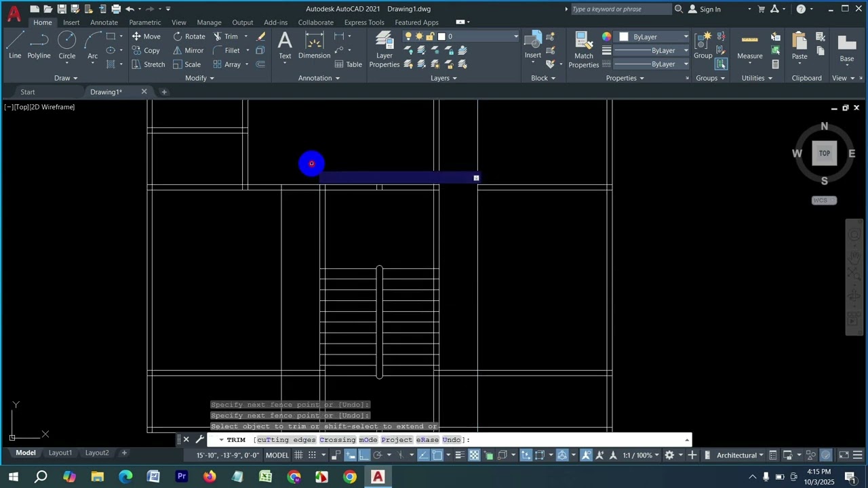
Task: Select the Line drawing tool
Action: click(x=15, y=45)
